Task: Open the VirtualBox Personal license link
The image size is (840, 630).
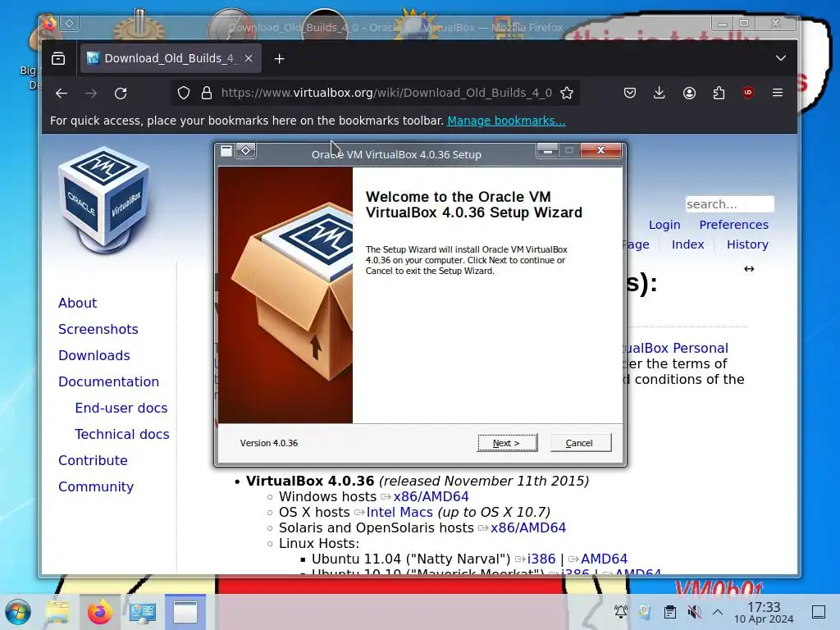Action: [x=675, y=348]
